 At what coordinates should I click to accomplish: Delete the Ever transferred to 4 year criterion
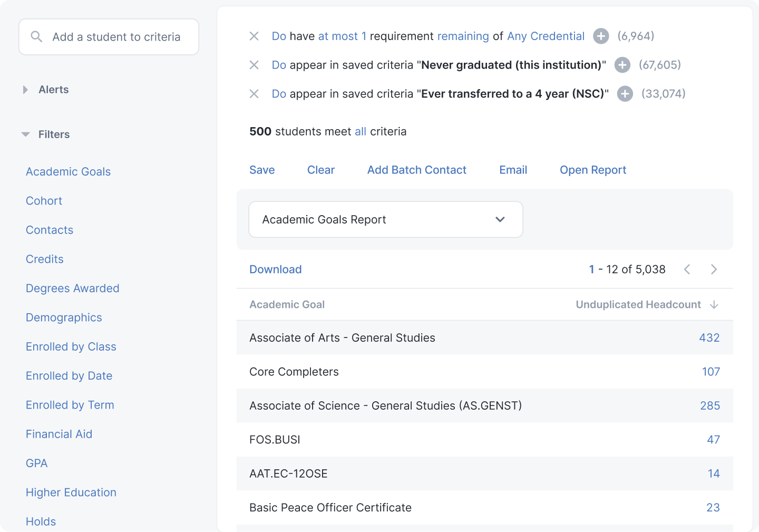(x=254, y=94)
